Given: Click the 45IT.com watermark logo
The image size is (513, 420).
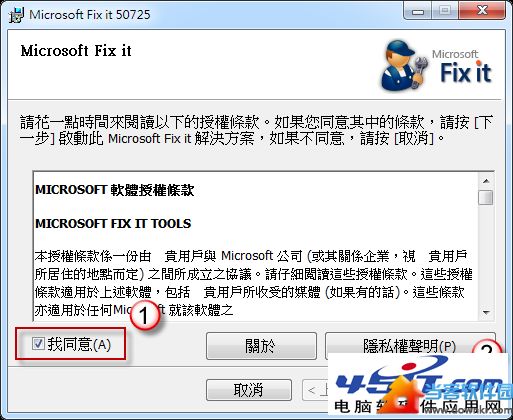Looking at the screenshot, I should coord(420,386).
